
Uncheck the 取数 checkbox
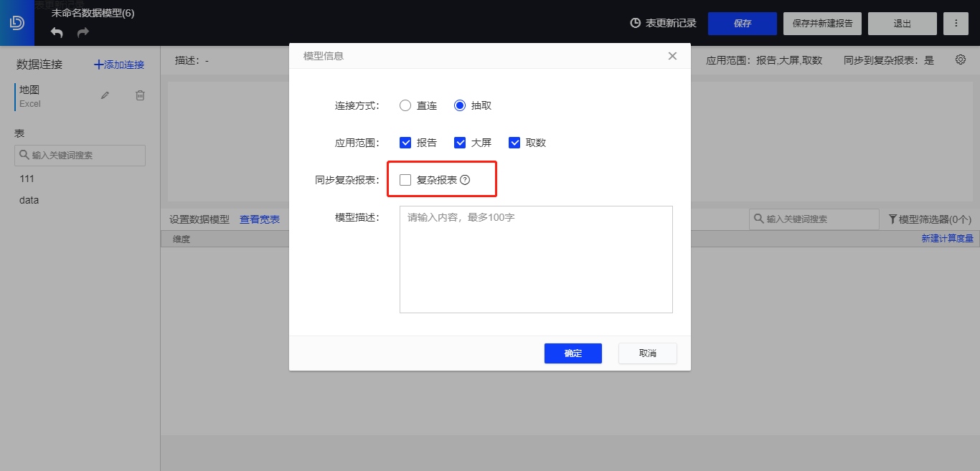514,142
